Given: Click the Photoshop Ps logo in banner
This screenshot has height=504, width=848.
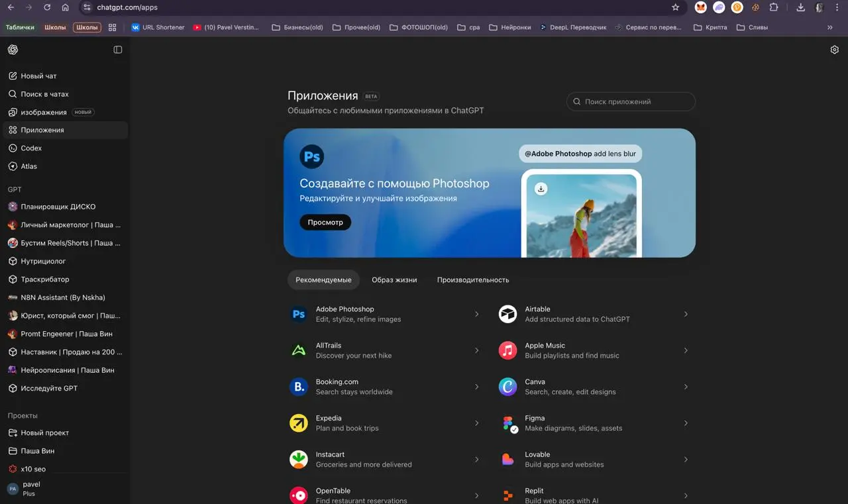Looking at the screenshot, I should 312,157.
